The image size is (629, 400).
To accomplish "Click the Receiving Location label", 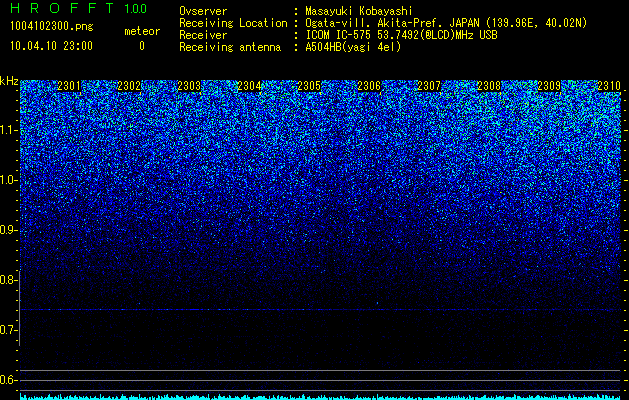I will click(x=233, y=23).
